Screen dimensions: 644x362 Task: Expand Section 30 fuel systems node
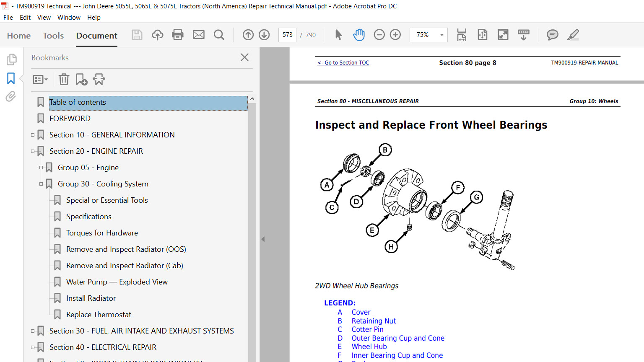(x=33, y=331)
